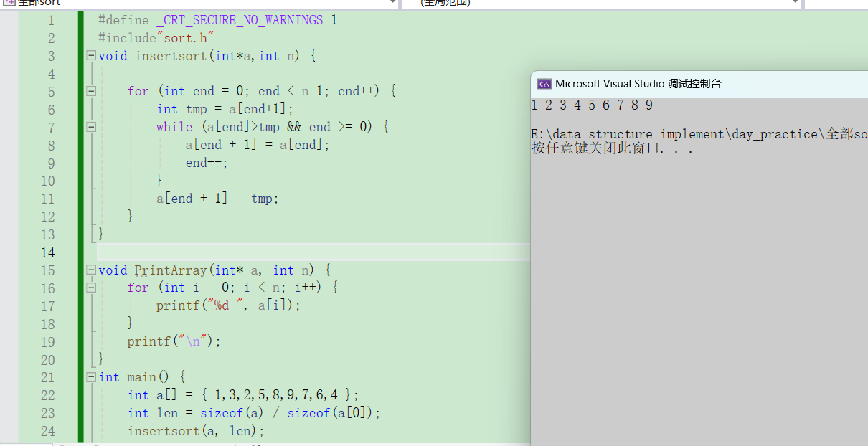The width and height of the screenshot is (868, 446).
Task: Click the sizeof(a) / sizeof(a[0]) expression
Action: pos(288,413)
